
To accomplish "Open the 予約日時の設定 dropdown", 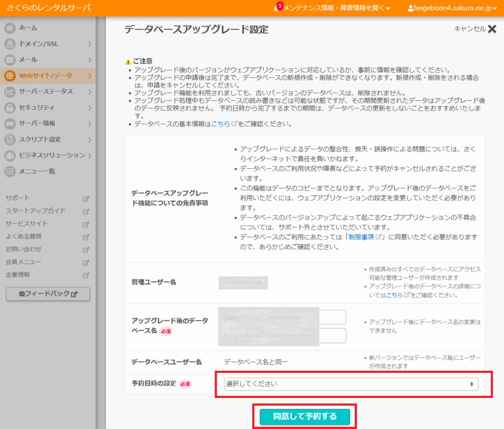I will point(351,384).
